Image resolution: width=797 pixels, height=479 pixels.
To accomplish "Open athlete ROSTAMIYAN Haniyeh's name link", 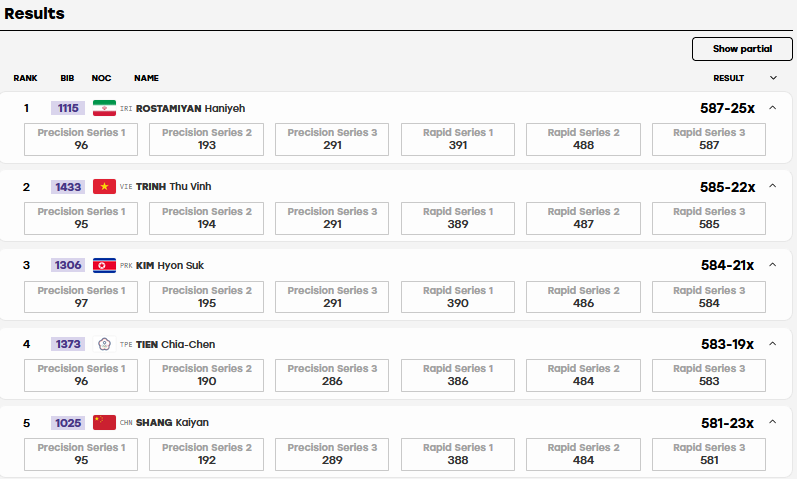I will pyautogui.click(x=190, y=108).
